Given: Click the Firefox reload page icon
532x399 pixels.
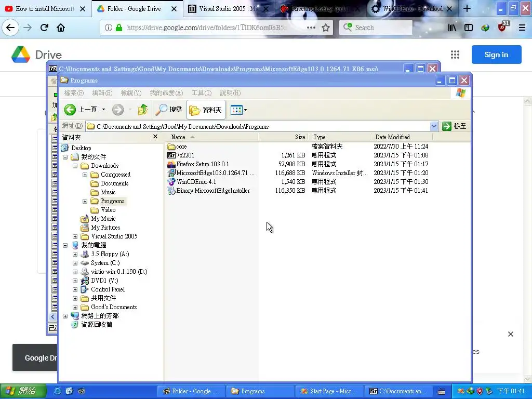Looking at the screenshot, I should (x=44, y=28).
